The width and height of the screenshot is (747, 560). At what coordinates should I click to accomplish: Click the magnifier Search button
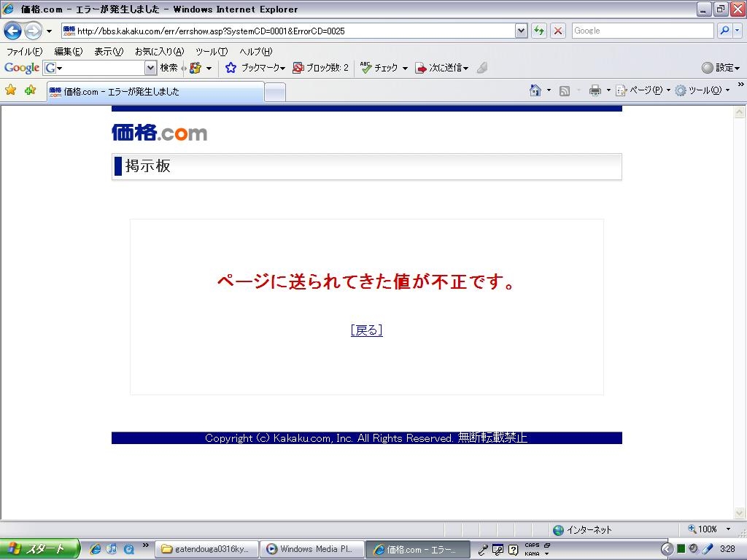[x=724, y=31]
